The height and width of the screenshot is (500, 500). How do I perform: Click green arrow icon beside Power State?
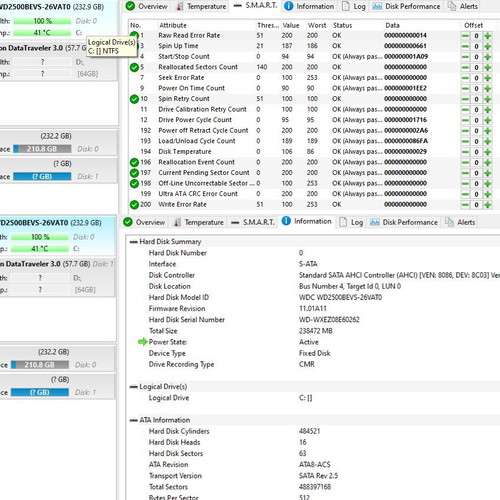coord(143,342)
